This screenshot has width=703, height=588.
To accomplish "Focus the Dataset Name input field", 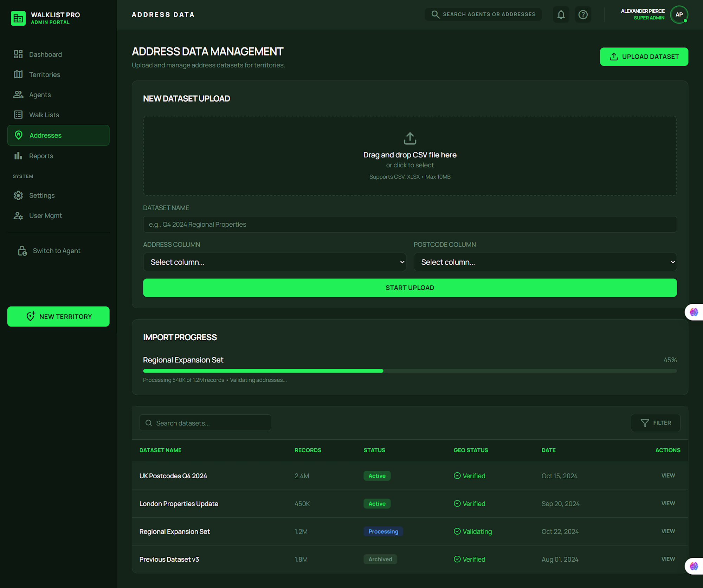I will pos(409,224).
